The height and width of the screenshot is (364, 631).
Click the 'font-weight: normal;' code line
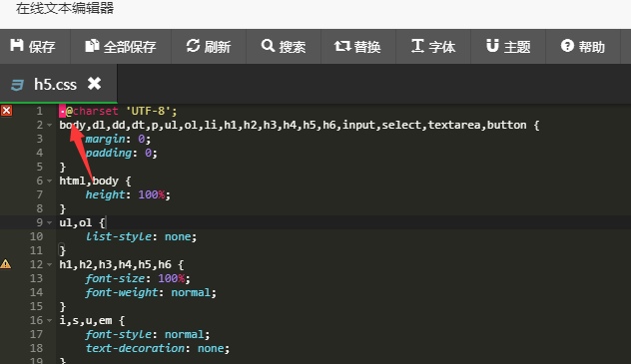151,292
